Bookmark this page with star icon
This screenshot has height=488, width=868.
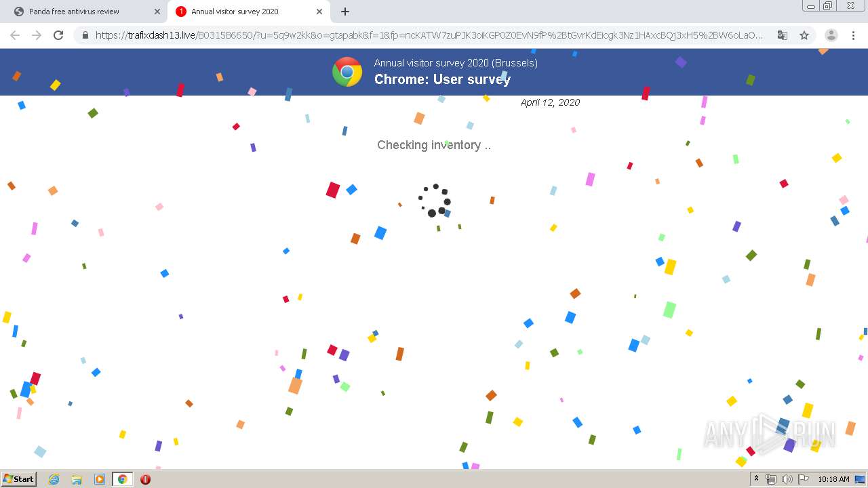point(804,35)
